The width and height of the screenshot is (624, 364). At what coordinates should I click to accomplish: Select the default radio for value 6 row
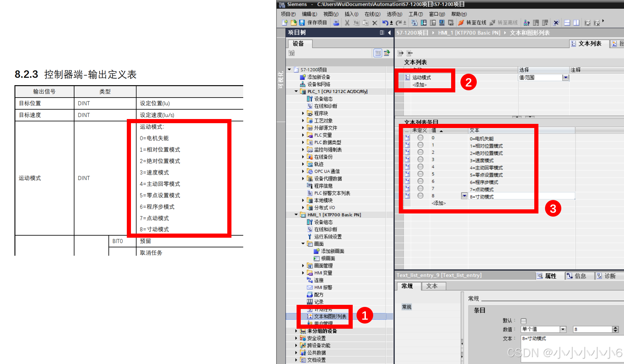420,181
